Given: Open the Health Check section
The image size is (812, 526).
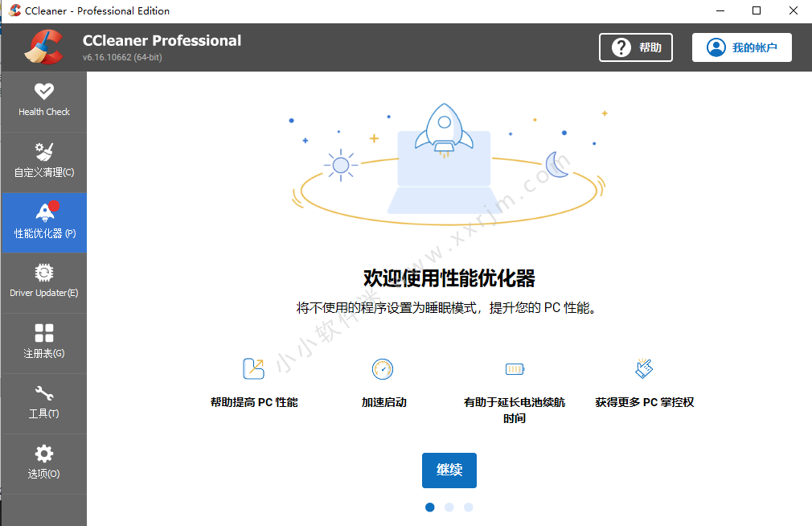Looking at the screenshot, I should (x=44, y=101).
